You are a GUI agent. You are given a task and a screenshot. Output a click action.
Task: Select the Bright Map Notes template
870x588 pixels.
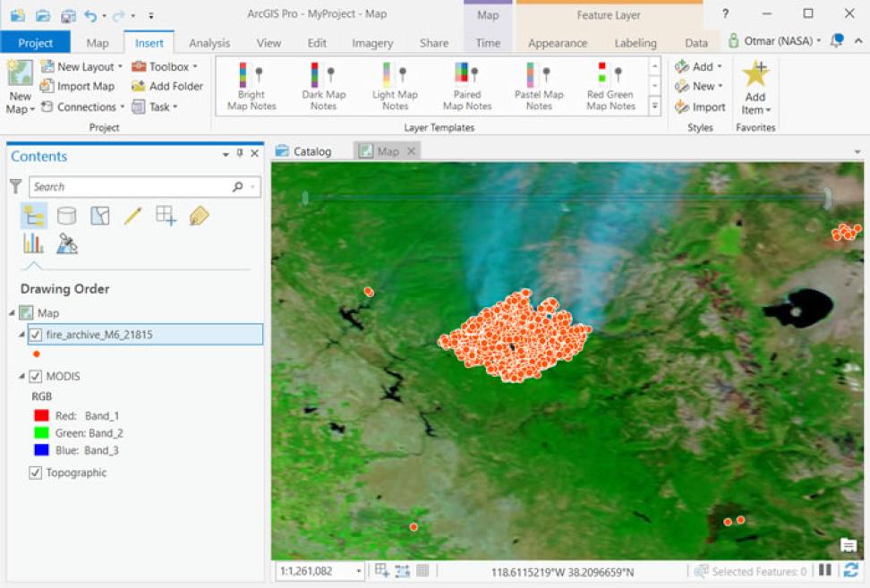click(252, 87)
